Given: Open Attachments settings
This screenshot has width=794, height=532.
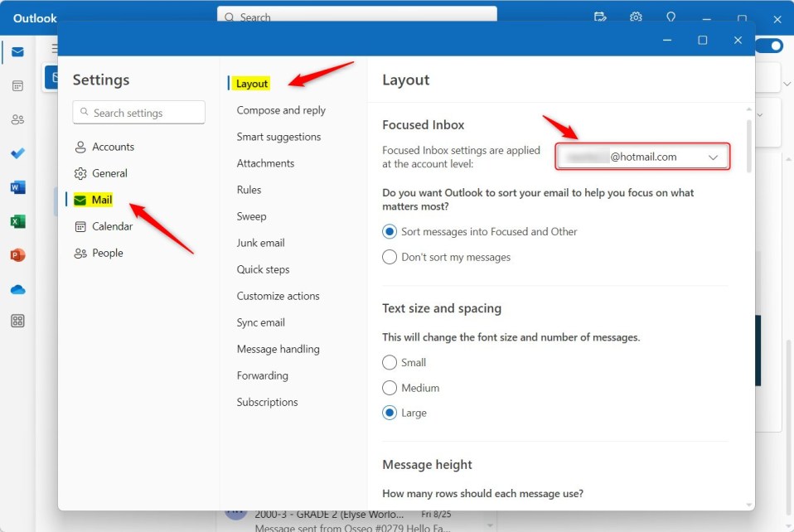Looking at the screenshot, I should pos(265,163).
